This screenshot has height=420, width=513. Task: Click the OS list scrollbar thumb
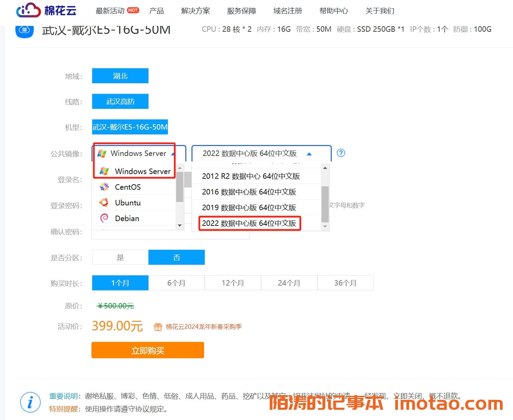pyautogui.click(x=180, y=187)
